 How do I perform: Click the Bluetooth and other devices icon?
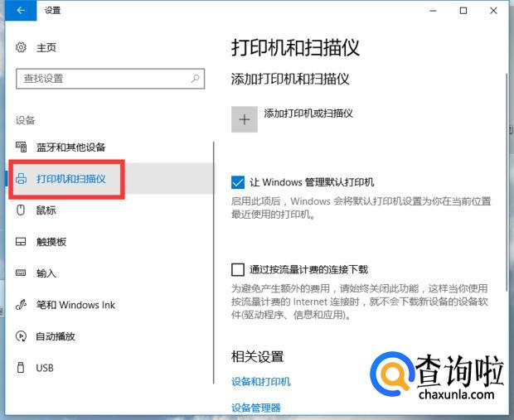22,147
